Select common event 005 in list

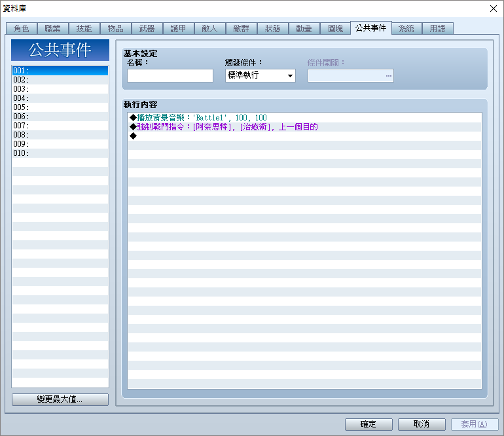click(60, 107)
